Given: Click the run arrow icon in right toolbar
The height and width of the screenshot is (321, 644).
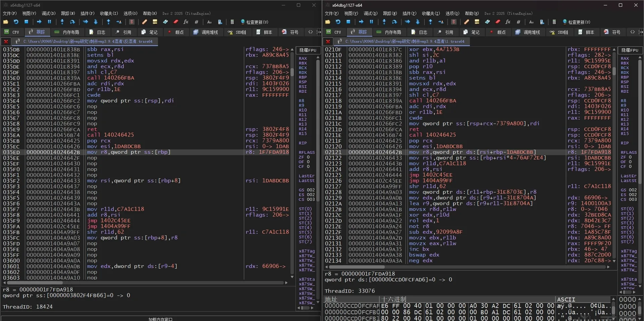Looking at the screenshot, I should (361, 22).
